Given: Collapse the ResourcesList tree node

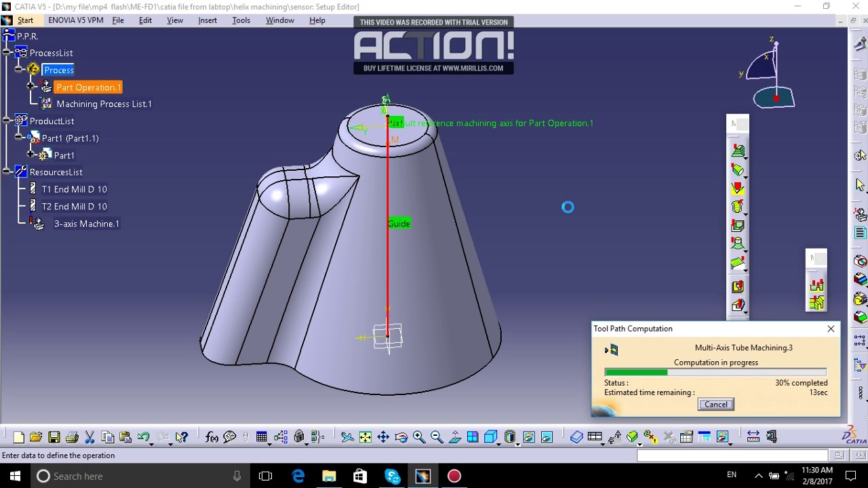Looking at the screenshot, I should click(x=7, y=171).
